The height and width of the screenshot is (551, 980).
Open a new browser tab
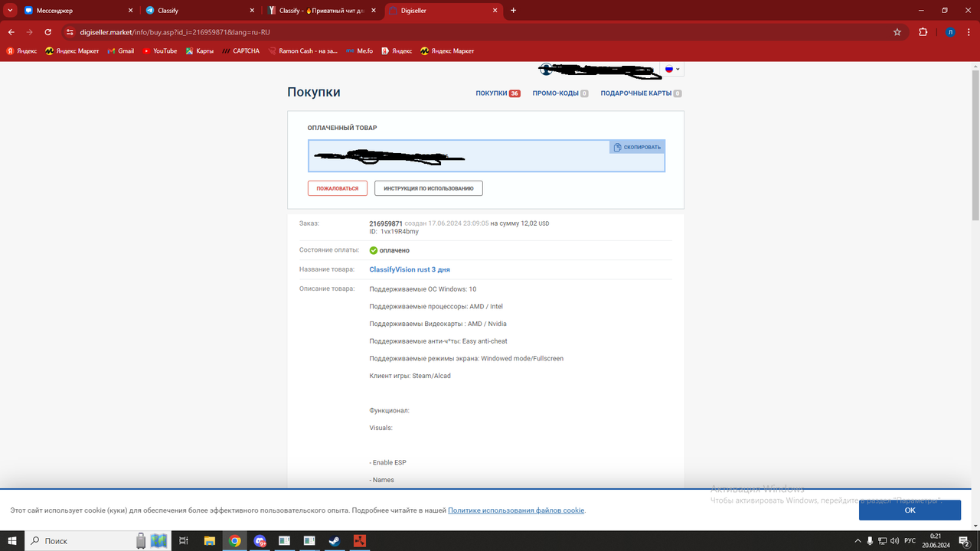click(513, 11)
